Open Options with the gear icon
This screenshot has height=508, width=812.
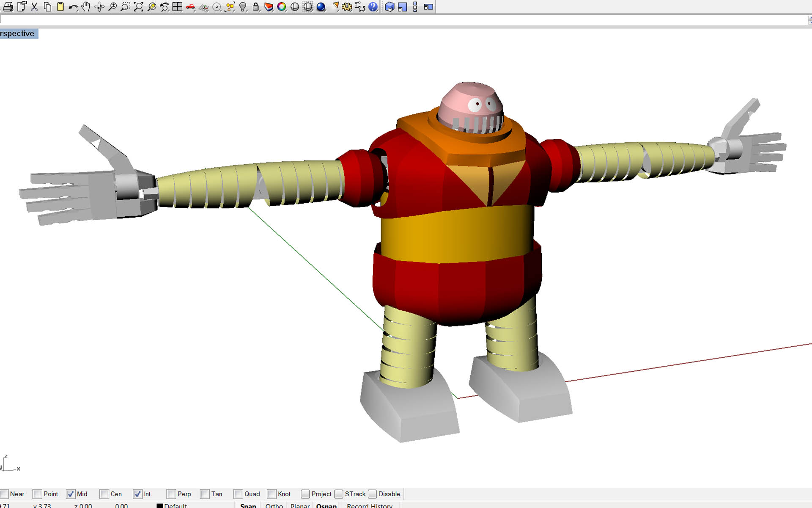coord(347,7)
